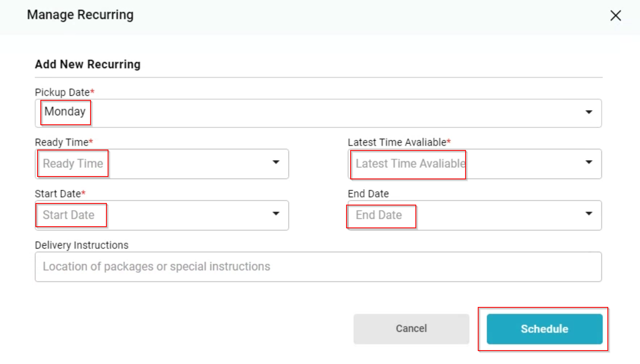Click the Pickup Date field label
The image size is (640, 364).
62,93
